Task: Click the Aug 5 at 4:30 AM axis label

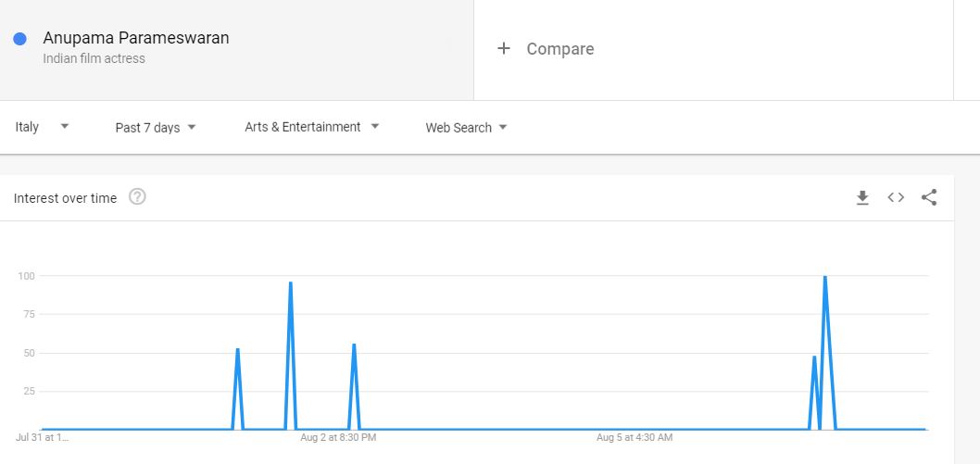Action: pos(634,437)
